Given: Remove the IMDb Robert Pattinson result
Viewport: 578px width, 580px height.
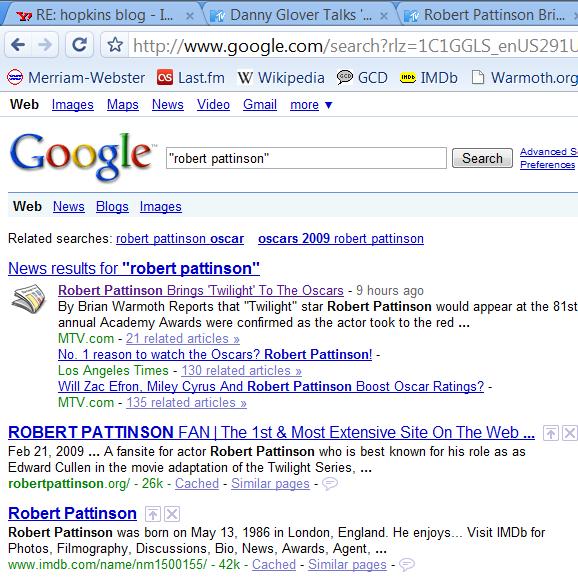Looking at the screenshot, I should coord(172,514).
